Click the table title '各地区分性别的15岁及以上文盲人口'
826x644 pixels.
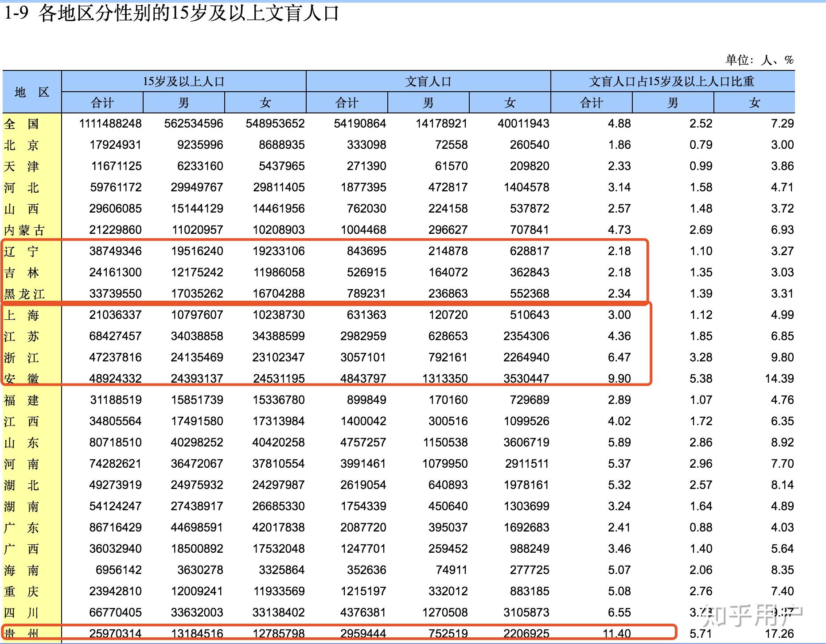coord(189,14)
